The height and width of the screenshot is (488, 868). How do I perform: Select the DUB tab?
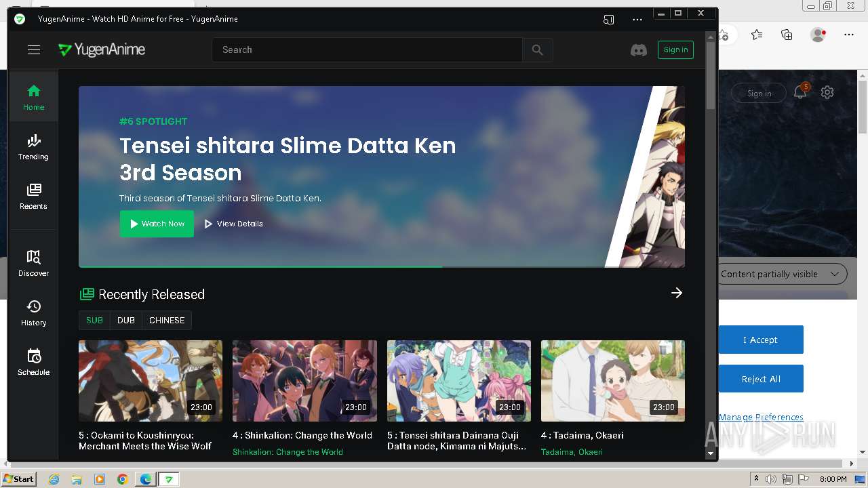(126, 320)
